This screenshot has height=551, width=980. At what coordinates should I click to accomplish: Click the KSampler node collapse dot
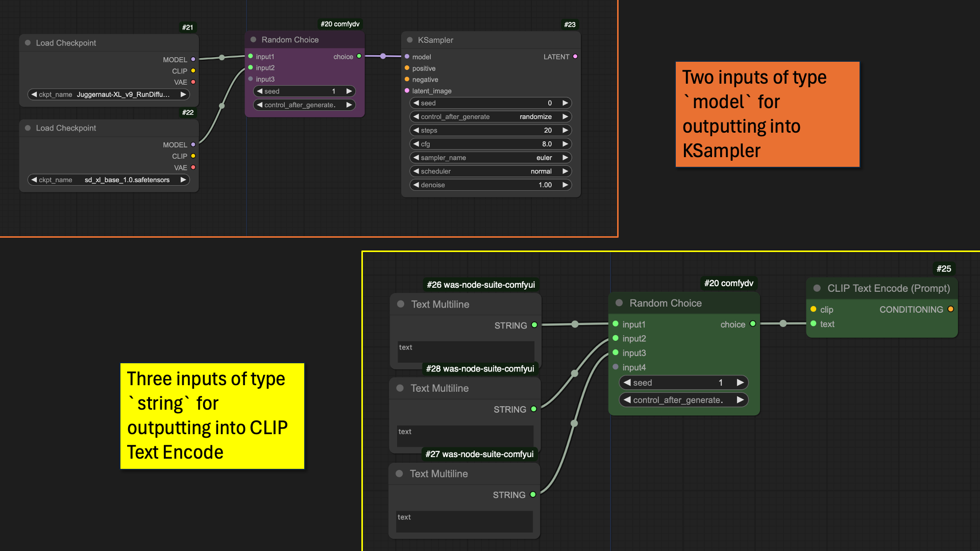click(x=409, y=40)
